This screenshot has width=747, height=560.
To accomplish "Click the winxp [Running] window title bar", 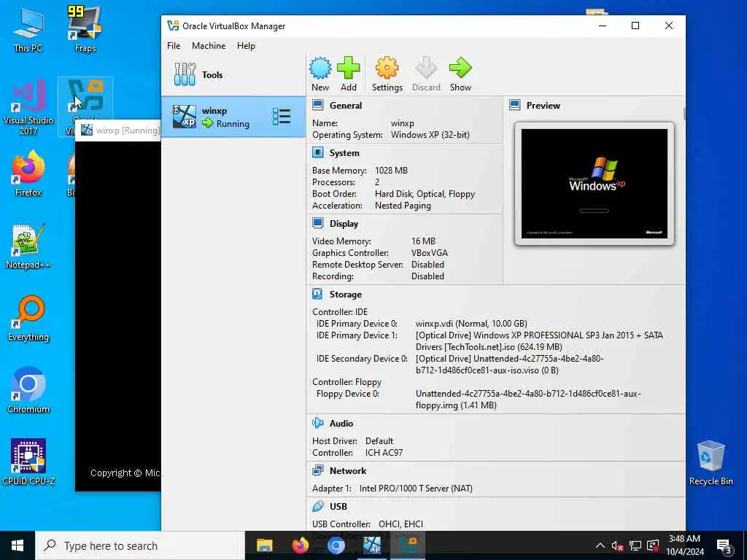I will (x=118, y=130).
